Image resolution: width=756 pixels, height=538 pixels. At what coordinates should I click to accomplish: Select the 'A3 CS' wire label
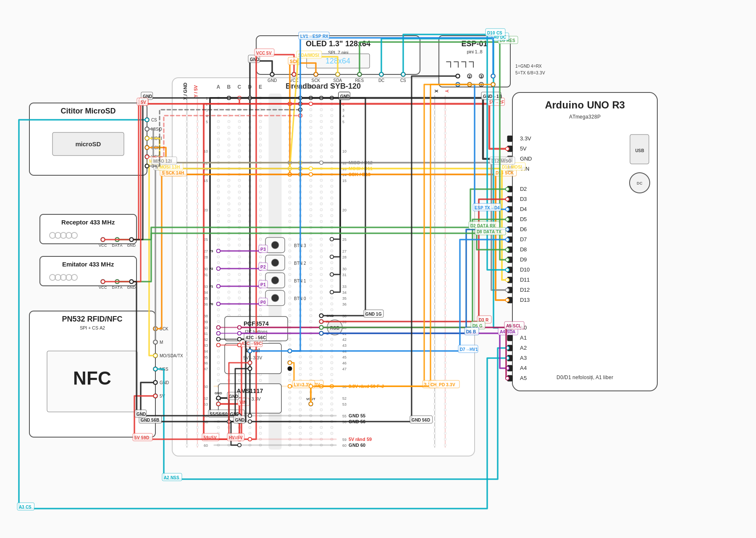26,507
